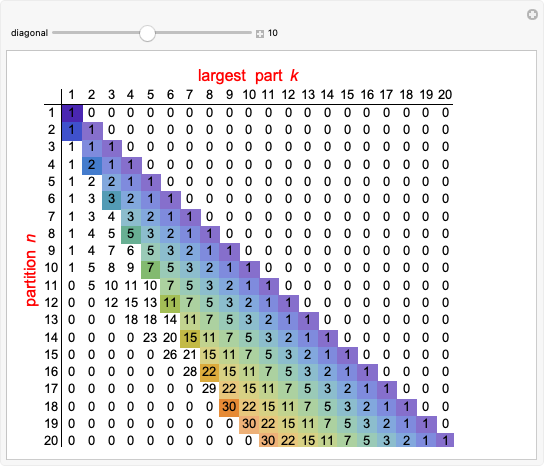Select the blue 2 cell in row 4
This screenshot has height=467, width=544.
click(x=92, y=165)
